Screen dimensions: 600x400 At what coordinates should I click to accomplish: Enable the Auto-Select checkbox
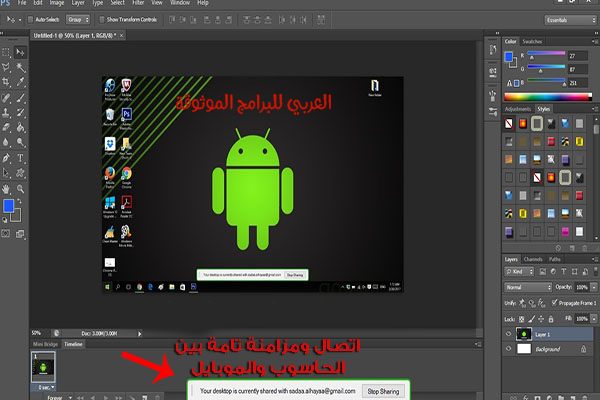click(x=30, y=20)
